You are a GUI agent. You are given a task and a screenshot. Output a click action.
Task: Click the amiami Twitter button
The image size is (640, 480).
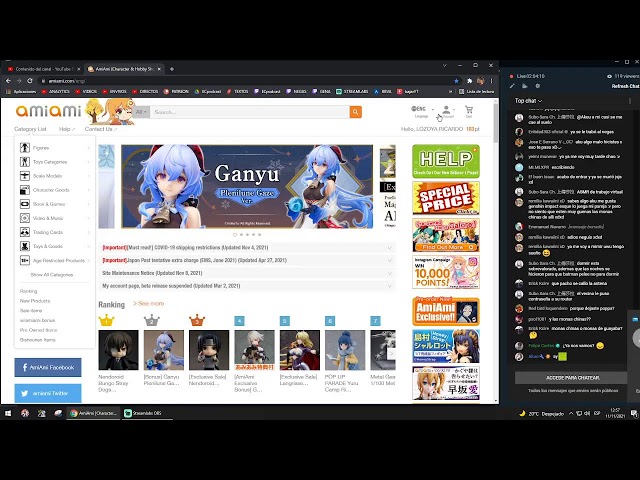click(x=48, y=393)
